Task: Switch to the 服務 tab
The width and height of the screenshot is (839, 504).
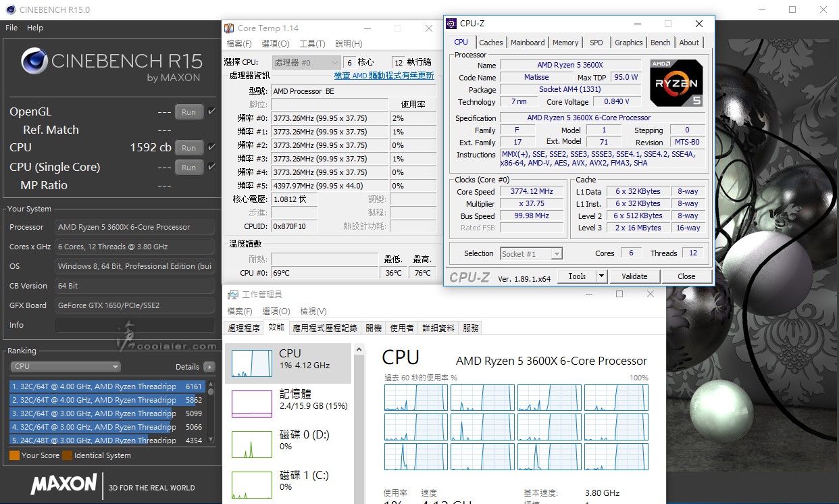Action: tap(471, 328)
